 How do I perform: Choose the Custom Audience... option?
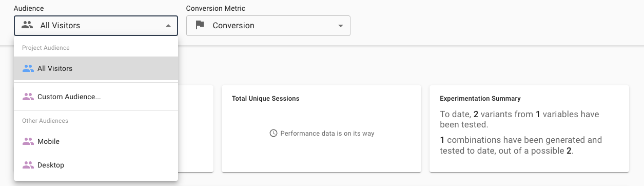pos(96,96)
